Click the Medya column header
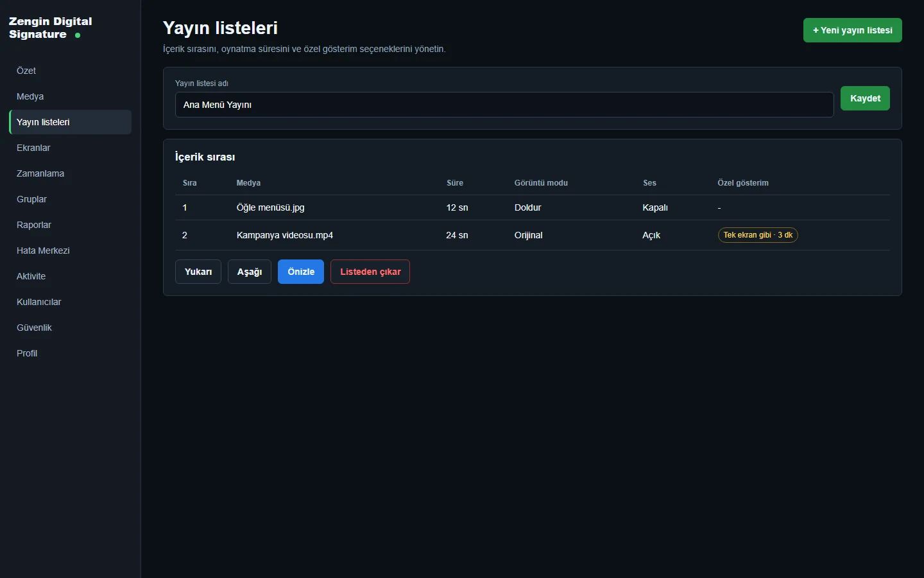This screenshot has width=924, height=578. coord(248,183)
